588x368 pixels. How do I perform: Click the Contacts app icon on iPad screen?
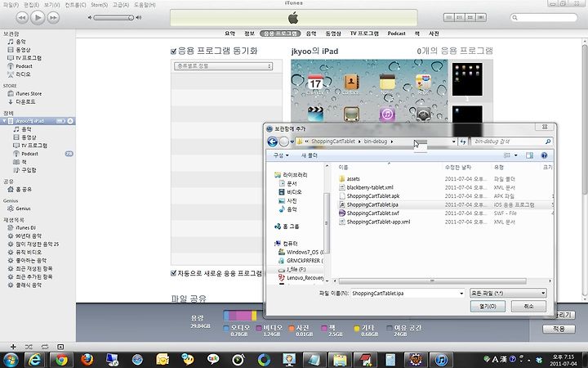point(351,83)
